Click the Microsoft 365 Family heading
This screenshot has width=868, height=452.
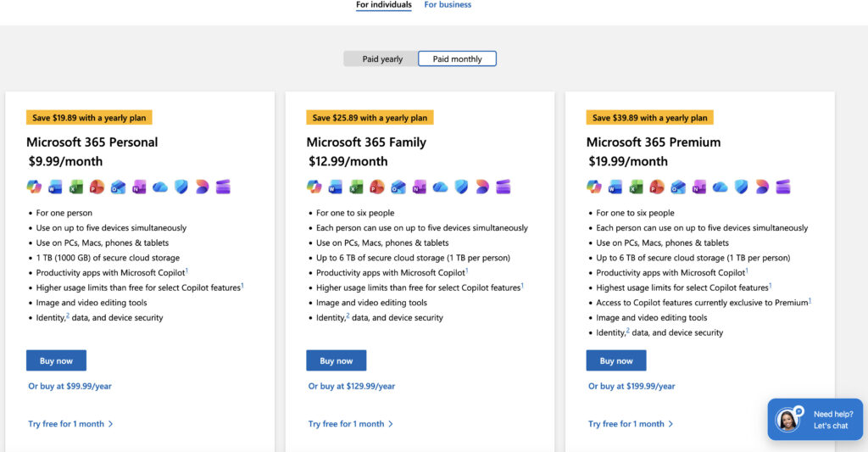366,142
